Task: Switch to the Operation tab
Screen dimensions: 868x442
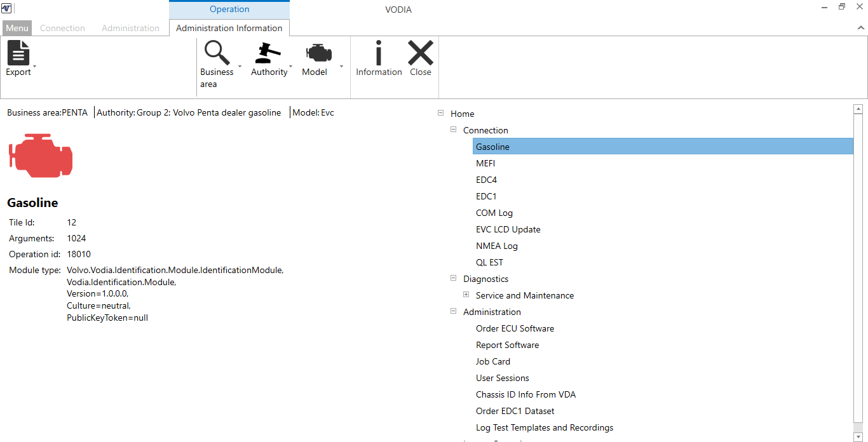Action: click(x=229, y=9)
